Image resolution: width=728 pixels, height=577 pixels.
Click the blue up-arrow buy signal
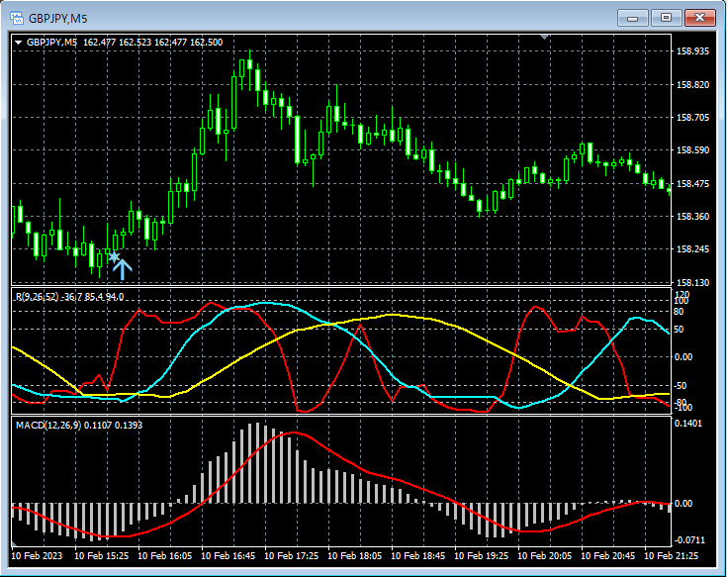tap(123, 267)
